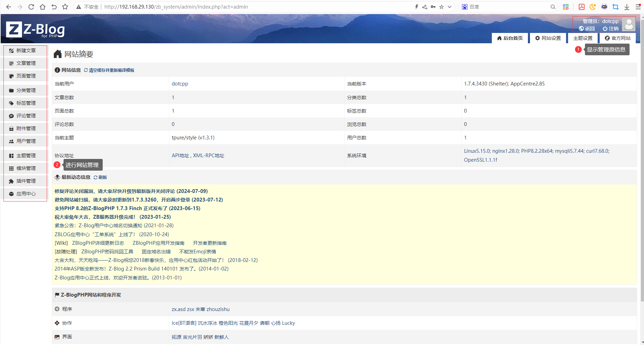Open the API地址 link
The height and width of the screenshot is (345, 644).
pyautogui.click(x=180, y=156)
